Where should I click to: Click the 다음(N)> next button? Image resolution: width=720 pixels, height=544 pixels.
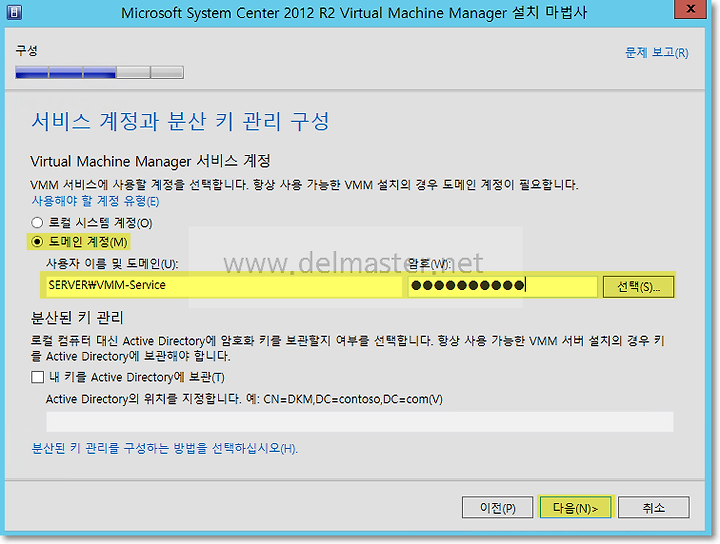(575, 507)
